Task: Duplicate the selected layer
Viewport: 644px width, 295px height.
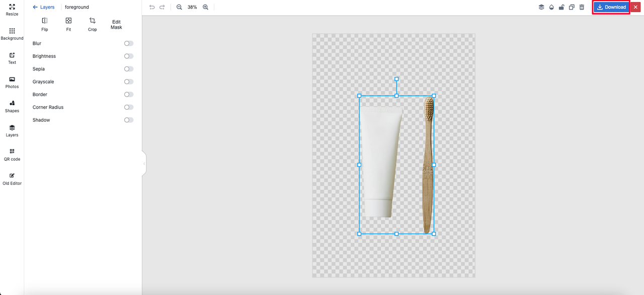Action: point(572,7)
